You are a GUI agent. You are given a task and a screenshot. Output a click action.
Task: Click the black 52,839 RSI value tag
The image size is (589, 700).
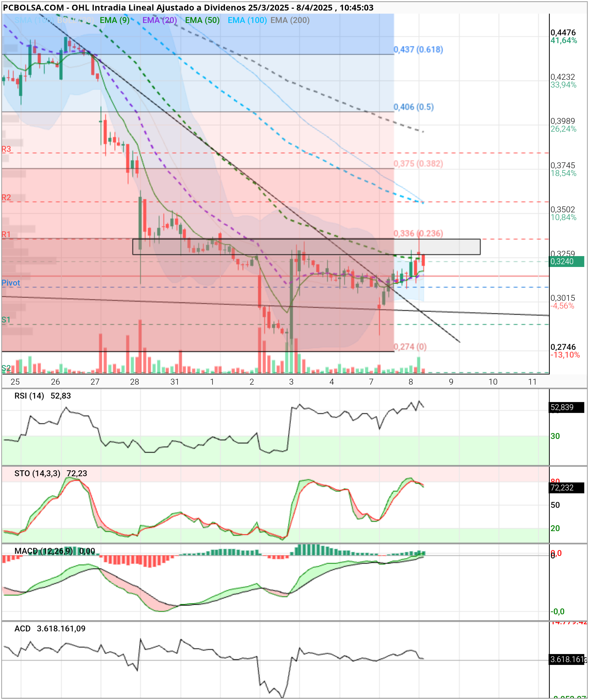pos(567,408)
